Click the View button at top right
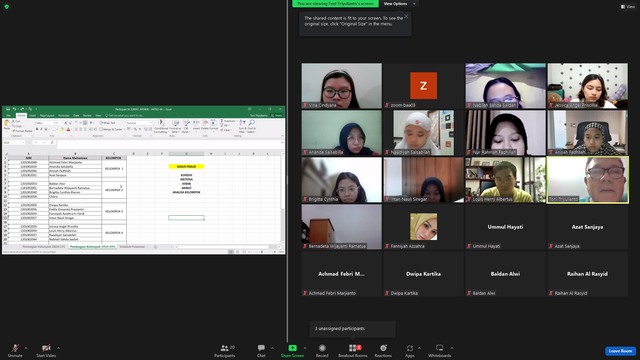Viewport: 640px width, 360px height. [x=628, y=7]
